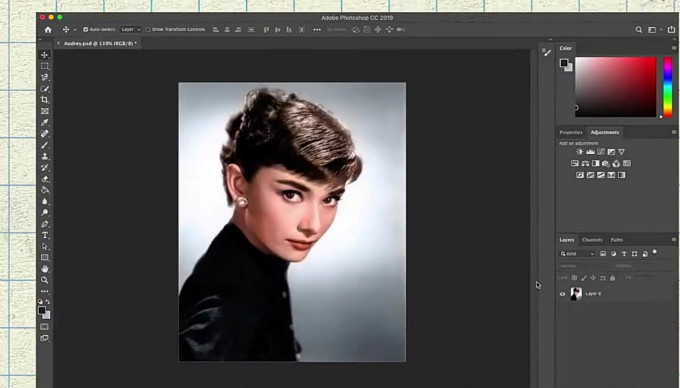
Task: Open the Auto-Select Layer dropdown
Action: [131, 29]
